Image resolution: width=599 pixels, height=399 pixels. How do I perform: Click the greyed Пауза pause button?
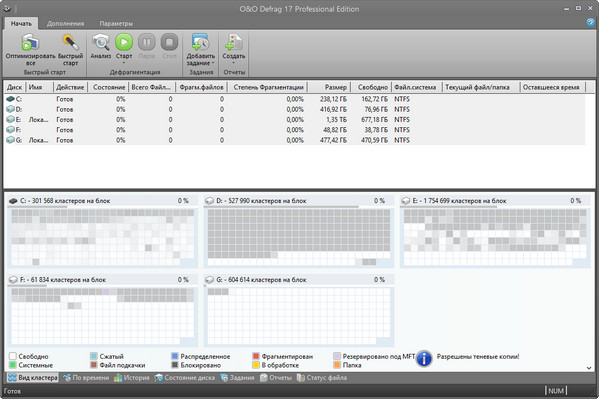147,42
